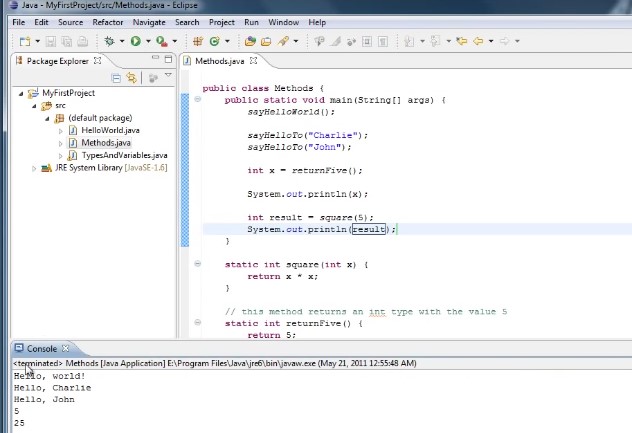Open Package Explorer view menu triangle
The width and height of the screenshot is (632, 433).
coord(167,76)
